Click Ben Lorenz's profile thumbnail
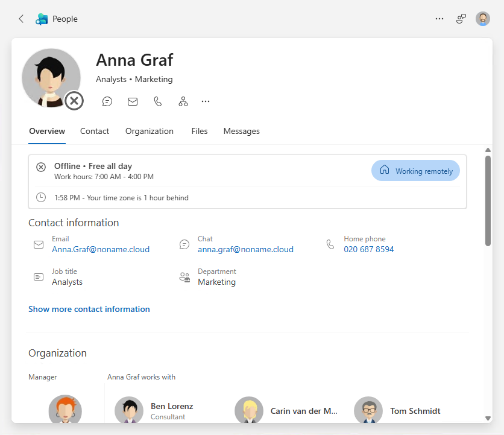504x435 pixels. point(129,410)
